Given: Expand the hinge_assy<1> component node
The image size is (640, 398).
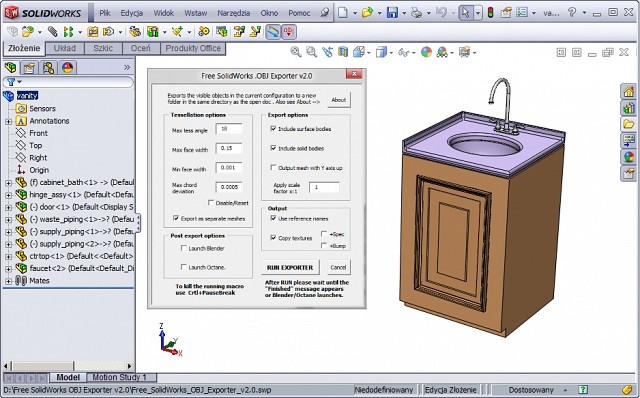Looking at the screenshot, I should click(8, 195).
